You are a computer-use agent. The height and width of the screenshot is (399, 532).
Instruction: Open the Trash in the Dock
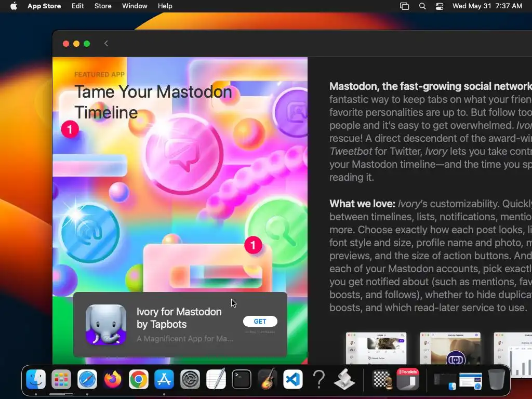pos(496,379)
